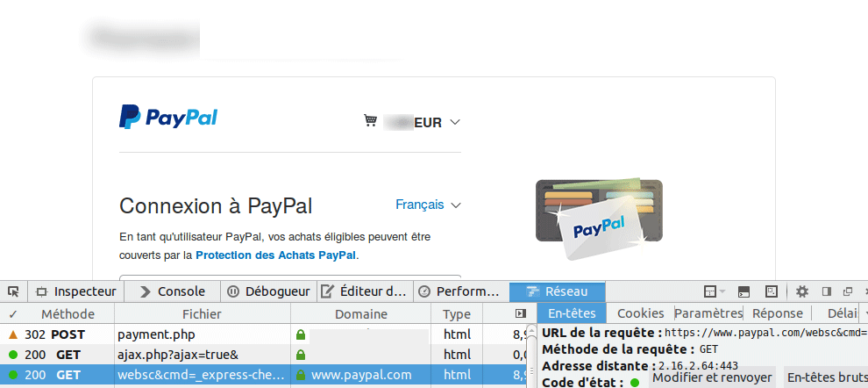Select the Réseau tab
This screenshot has height=388, width=868.
pos(558,291)
